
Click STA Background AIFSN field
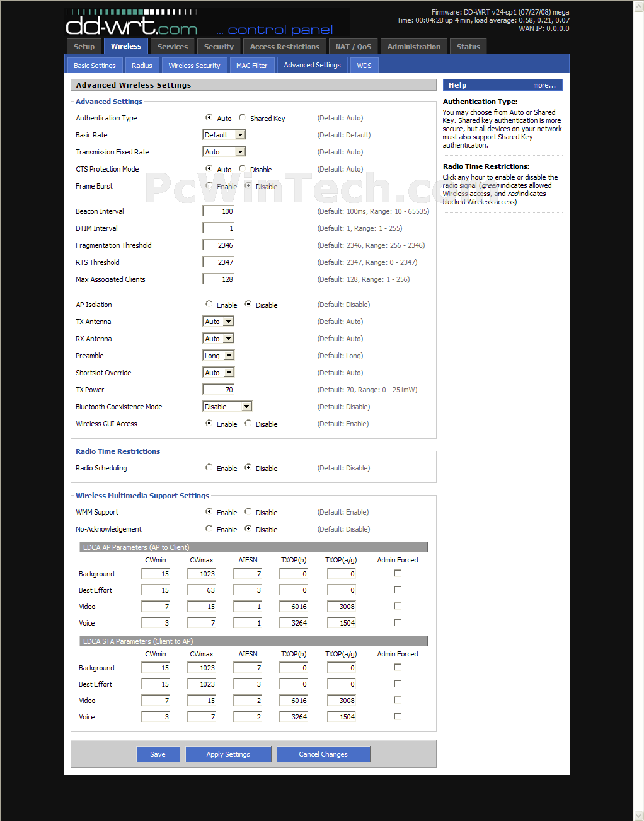click(248, 668)
